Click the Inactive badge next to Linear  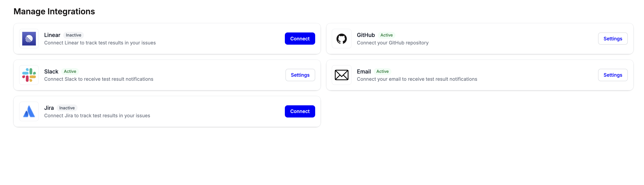(73, 35)
